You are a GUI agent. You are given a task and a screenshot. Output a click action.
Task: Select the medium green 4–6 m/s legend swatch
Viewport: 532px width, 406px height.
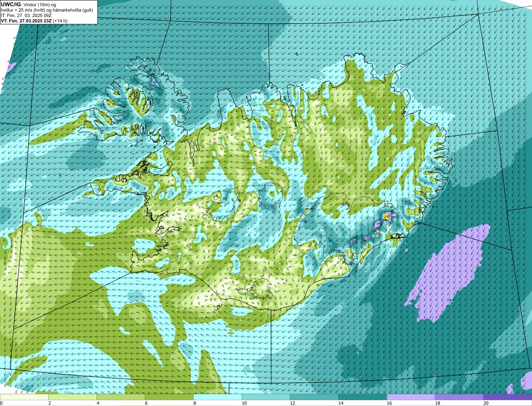click(x=122, y=397)
